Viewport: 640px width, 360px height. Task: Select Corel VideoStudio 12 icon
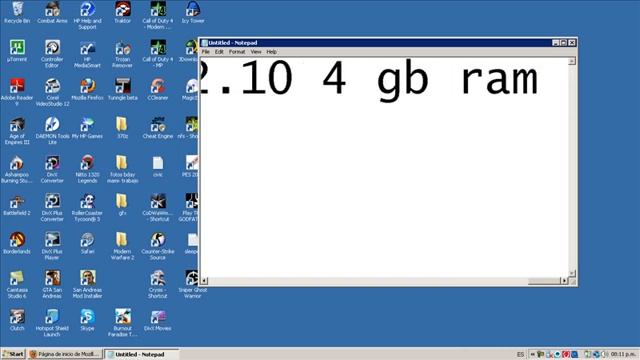[52, 92]
